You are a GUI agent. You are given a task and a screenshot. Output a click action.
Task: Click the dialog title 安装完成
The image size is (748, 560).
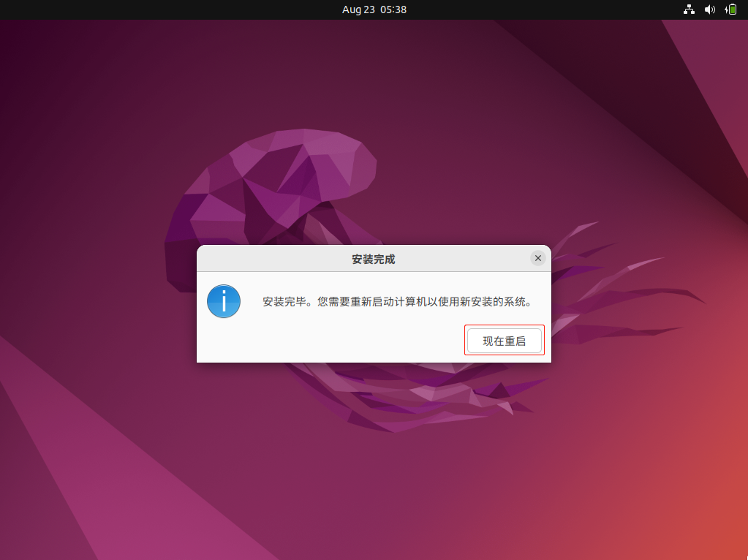click(374, 259)
